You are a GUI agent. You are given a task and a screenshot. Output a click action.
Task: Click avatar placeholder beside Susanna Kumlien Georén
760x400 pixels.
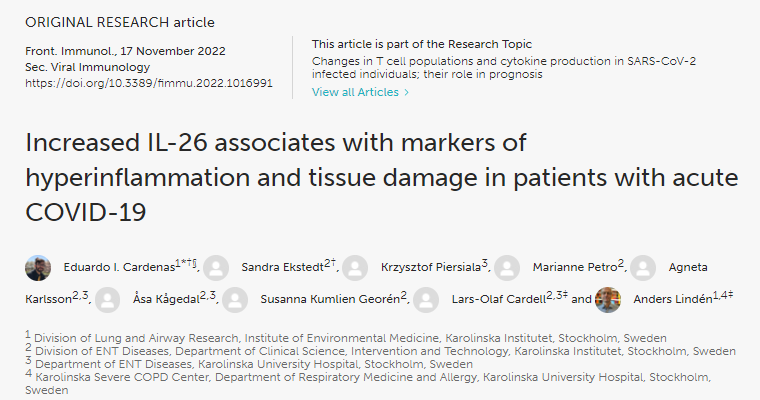click(x=235, y=299)
